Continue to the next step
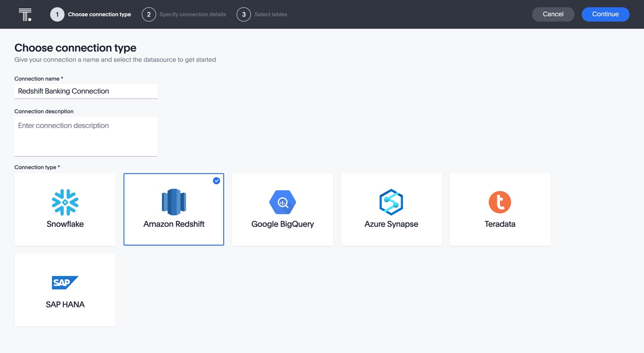Screen dimensions: 644x353 coord(606,14)
